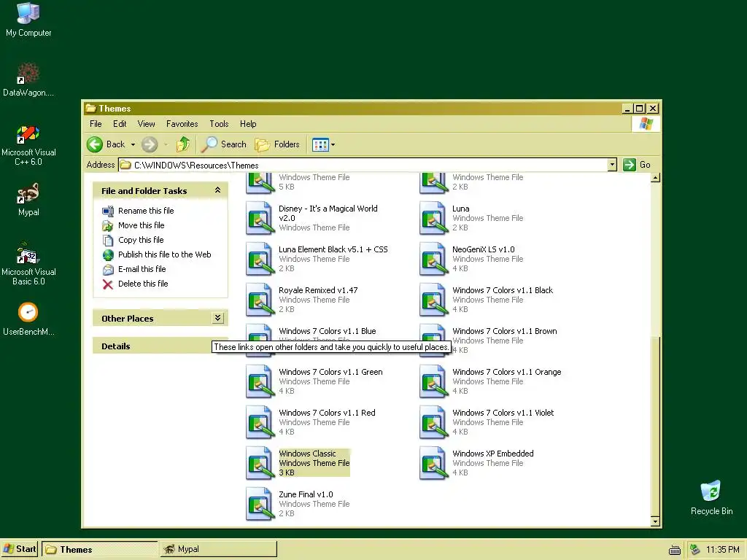Click the Themes window title bar folder icon
The width and height of the screenshot is (747, 560).
pyautogui.click(x=90, y=108)
